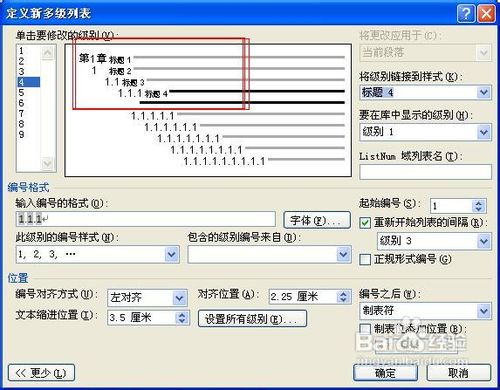This screenshot has height=390, width=500.
Task: Close the 定义新多级列表 dialog
Action: pos(486,14)
